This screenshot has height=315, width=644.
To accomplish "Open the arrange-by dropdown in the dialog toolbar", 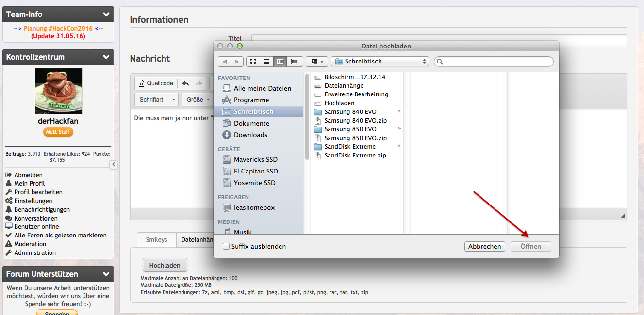I will 317,62.
